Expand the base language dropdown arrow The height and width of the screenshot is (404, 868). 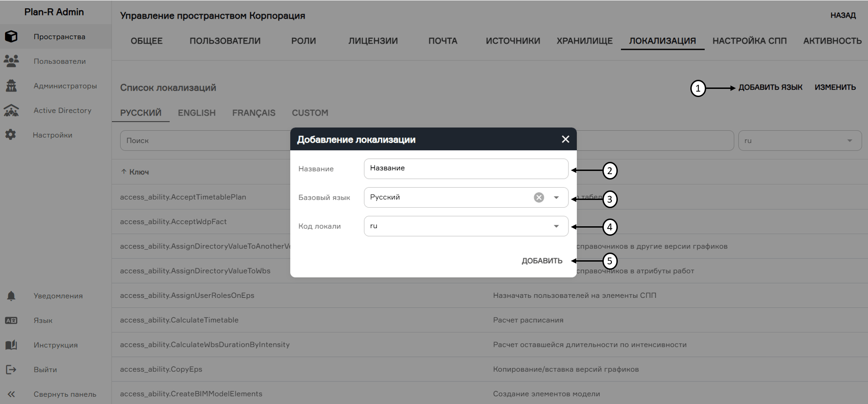coord(556,197)
